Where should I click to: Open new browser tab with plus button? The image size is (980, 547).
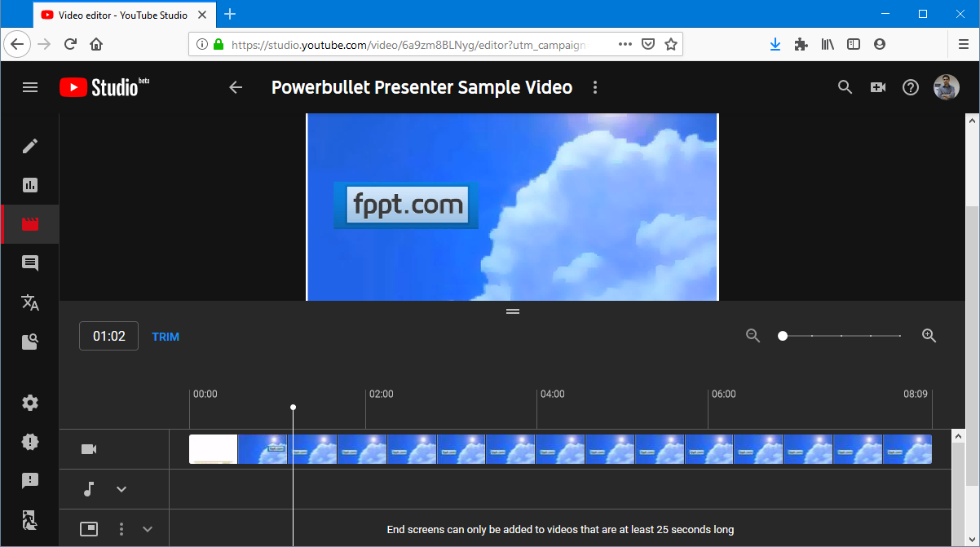click(230, 14)
